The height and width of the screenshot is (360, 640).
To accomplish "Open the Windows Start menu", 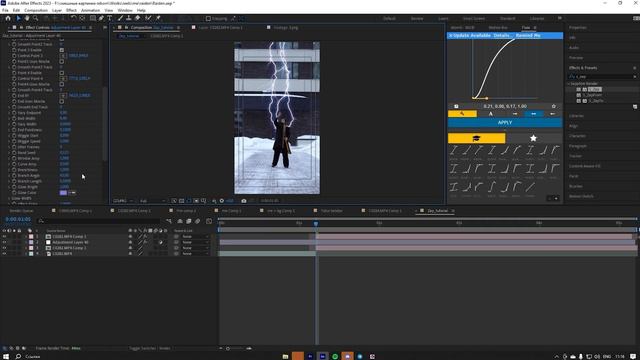I will [6, 356].
